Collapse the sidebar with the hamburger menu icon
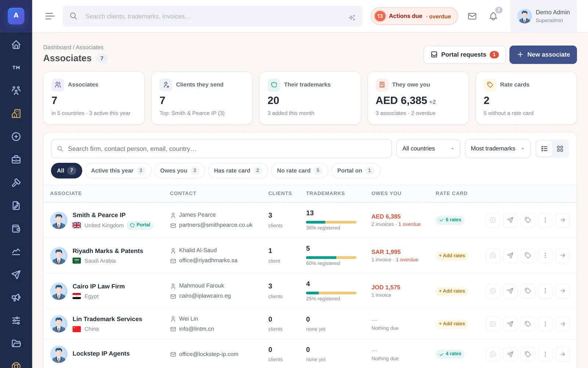Screen dimensions: 588x368 [50, 16]
